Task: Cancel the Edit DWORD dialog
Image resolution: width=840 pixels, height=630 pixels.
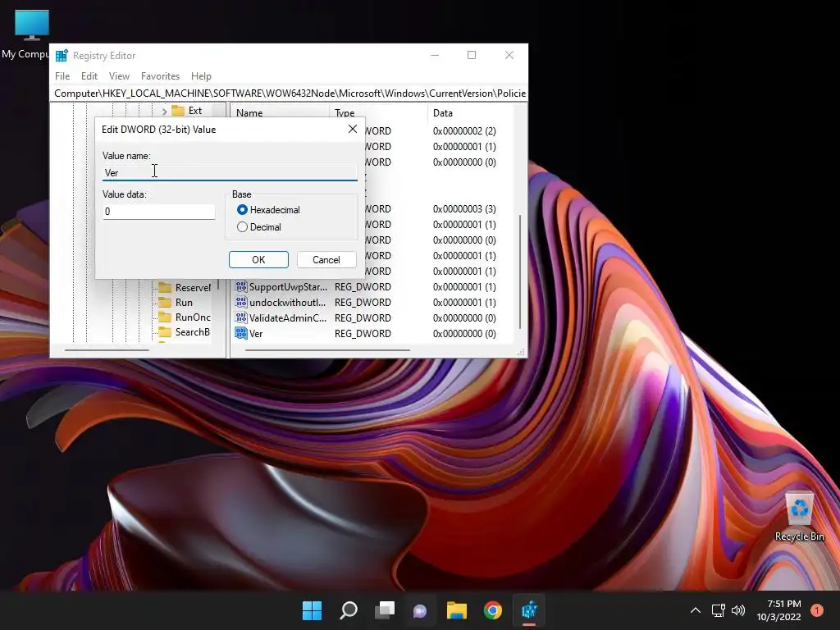Action: click(326, 260)
